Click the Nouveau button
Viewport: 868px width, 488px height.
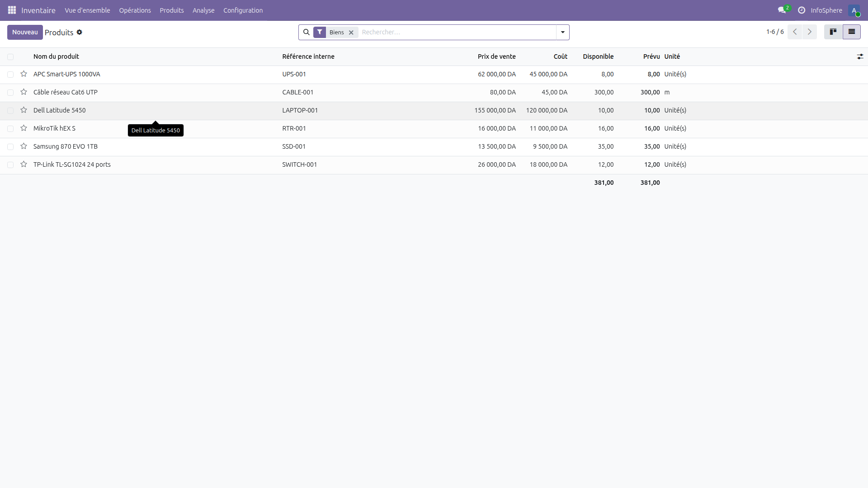pos(25,32)
